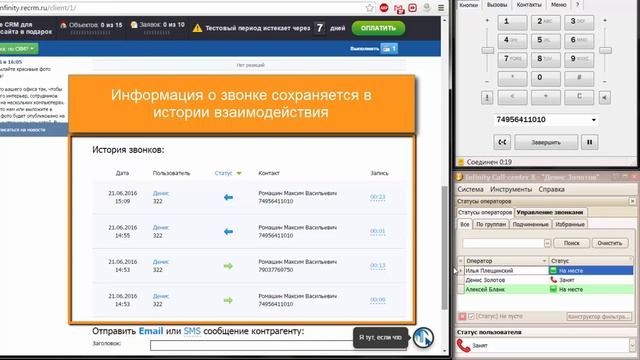Viewport: 640px width, 360px height.
Task: Play the 00:13 call recording link
Action: click(x=378, y=265)
